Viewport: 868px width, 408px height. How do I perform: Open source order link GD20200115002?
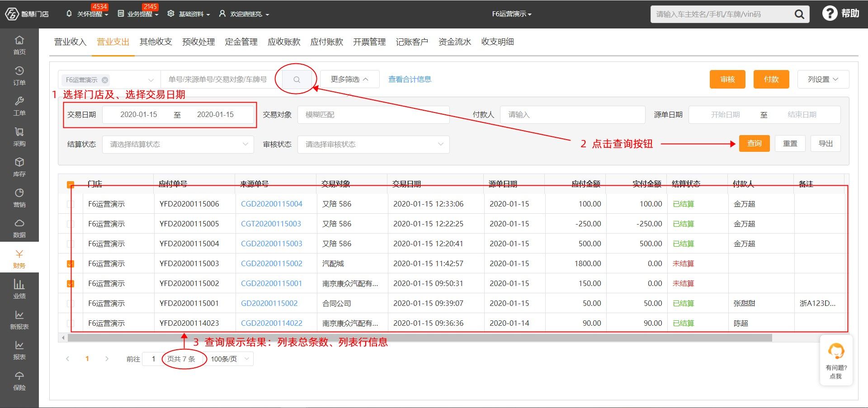coord(269,304)
